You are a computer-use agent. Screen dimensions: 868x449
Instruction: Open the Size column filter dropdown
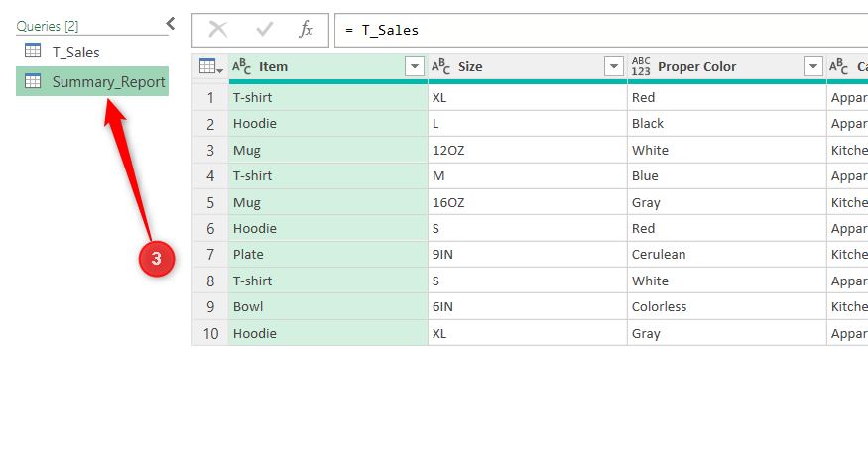point(613,67)
